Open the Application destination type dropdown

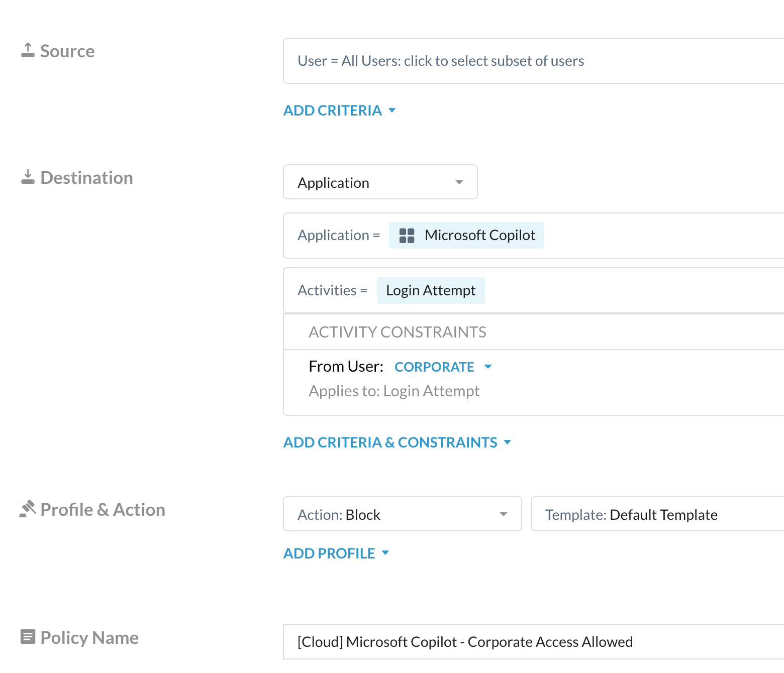380,182
